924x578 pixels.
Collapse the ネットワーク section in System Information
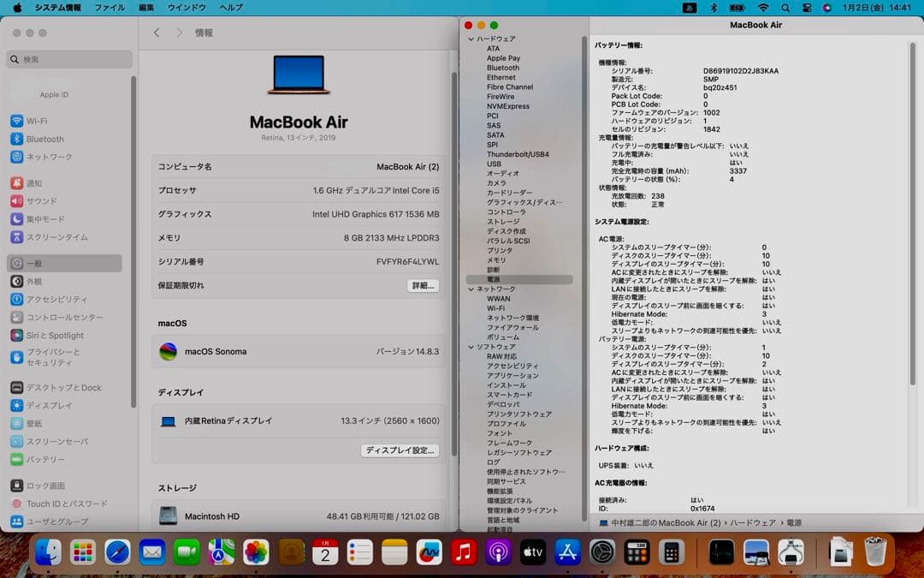pyautogui.click(x=470, y=289)
